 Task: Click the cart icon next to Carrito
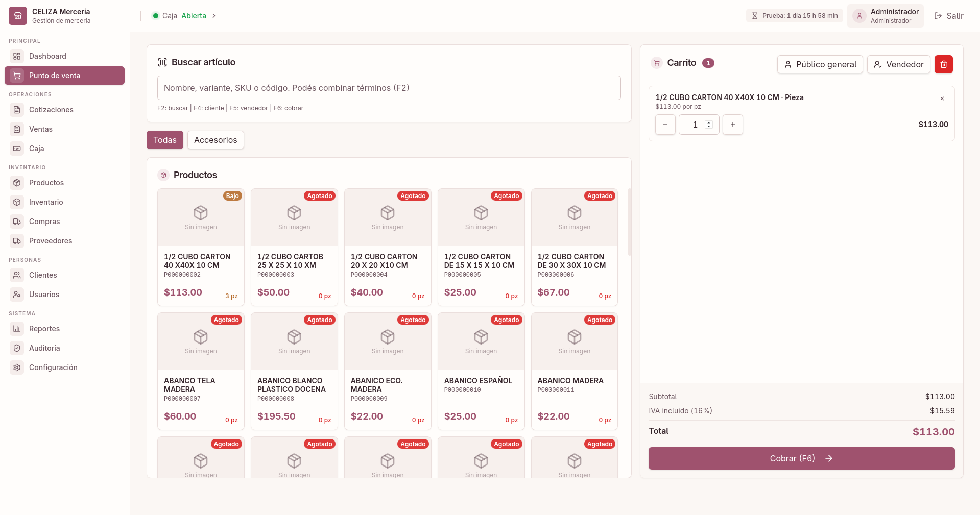pyautogui.click(x=657, y=63)
